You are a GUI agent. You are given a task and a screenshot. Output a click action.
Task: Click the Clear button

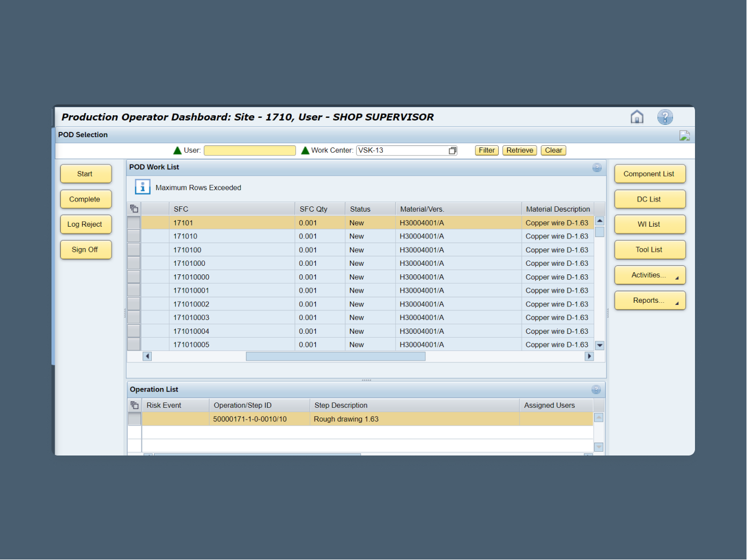pyautogui.click(x=553, y=151)
